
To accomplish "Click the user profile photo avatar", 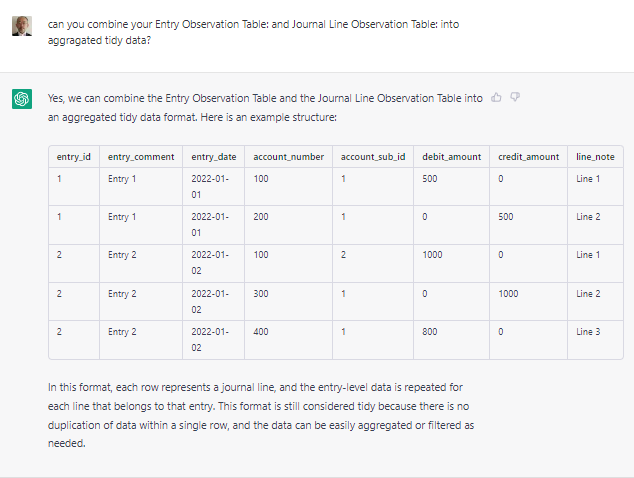I will tap(22, 26).
